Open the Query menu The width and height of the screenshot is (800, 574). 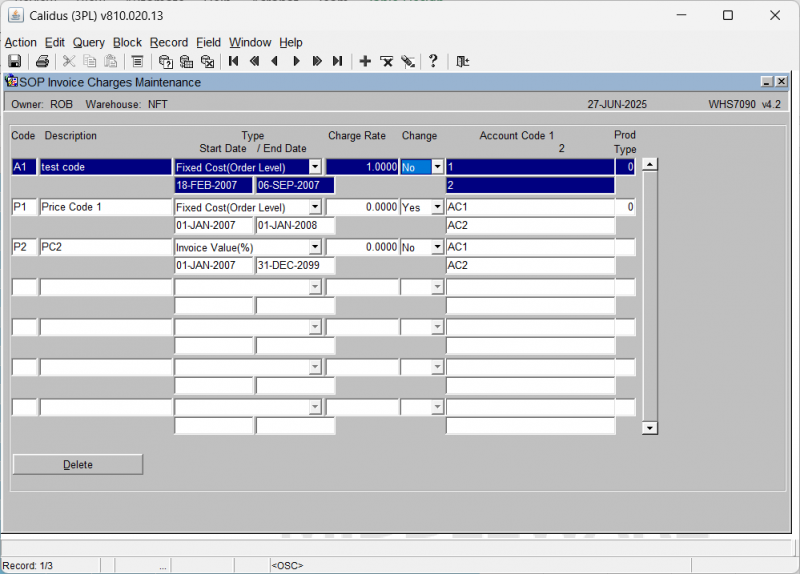[89, 42]
